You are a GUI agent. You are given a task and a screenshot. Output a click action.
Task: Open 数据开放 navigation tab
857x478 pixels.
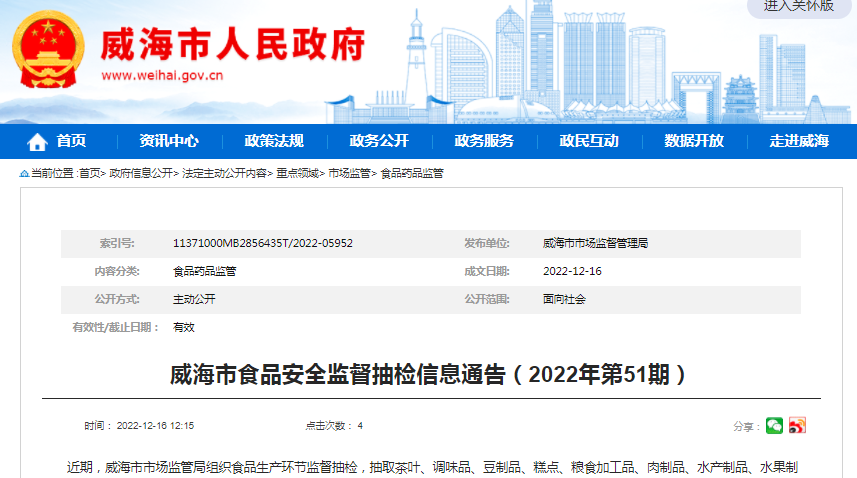pos(693,141)
